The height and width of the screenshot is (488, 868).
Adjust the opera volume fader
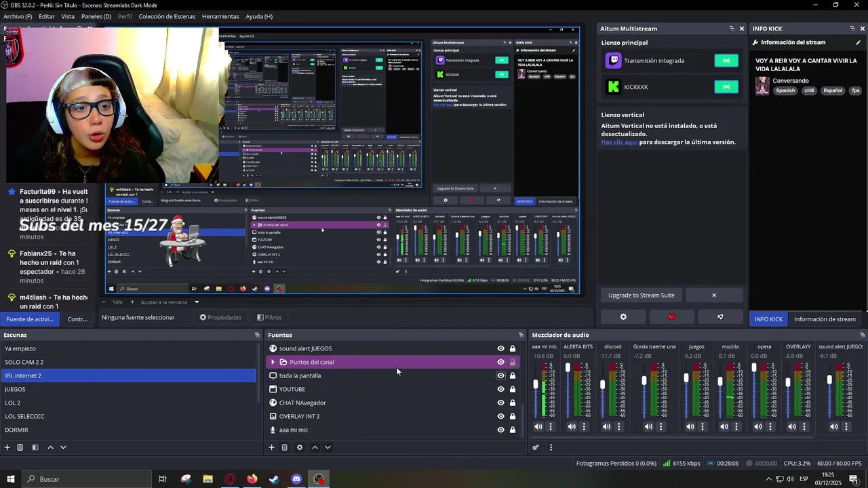coord(754,368)
